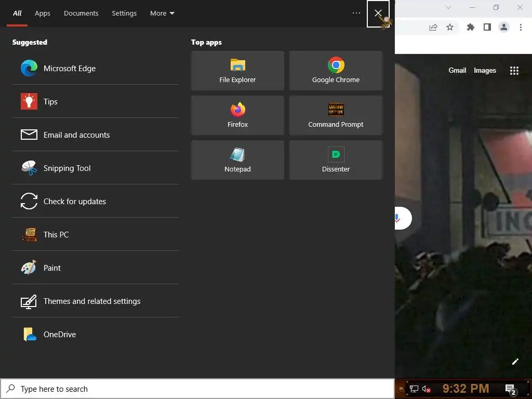Open Action Center notifications icon
The width and height of the screenshot is (532, 399).
click(x=510, y=389)
